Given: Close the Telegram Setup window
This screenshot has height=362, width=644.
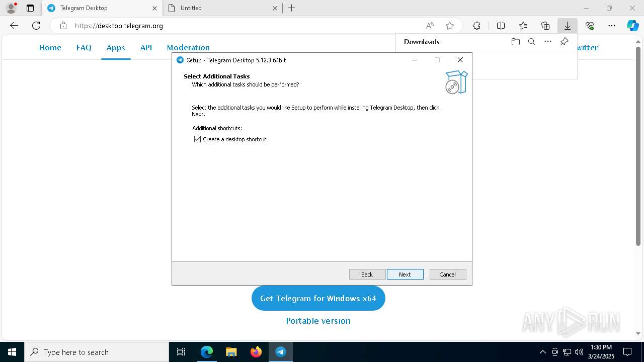Looking at the screenshot, I should point(460,60).
